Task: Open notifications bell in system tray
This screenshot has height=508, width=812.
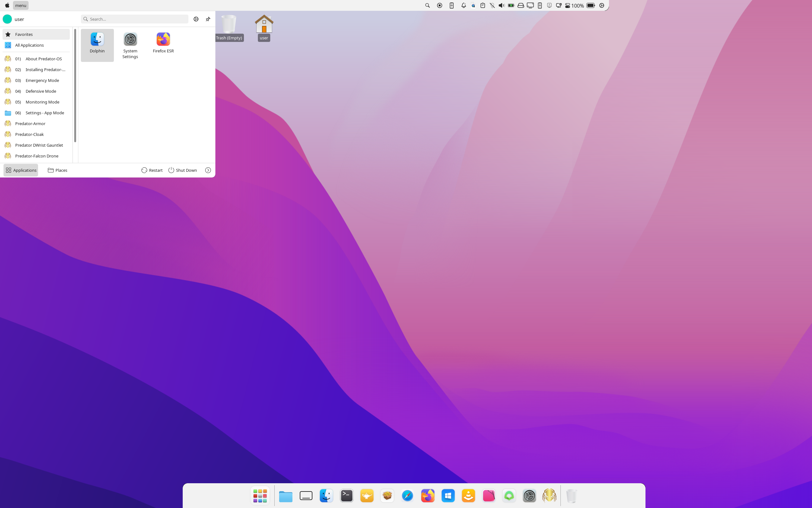Action: pyautogui.click(x=464, y=5)
